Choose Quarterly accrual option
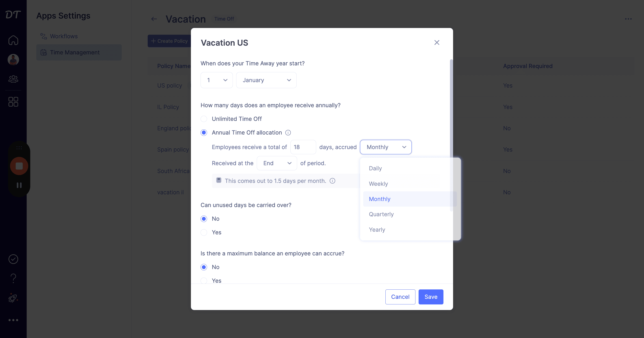Screen dimensions: 644x338 click(410, 214)
